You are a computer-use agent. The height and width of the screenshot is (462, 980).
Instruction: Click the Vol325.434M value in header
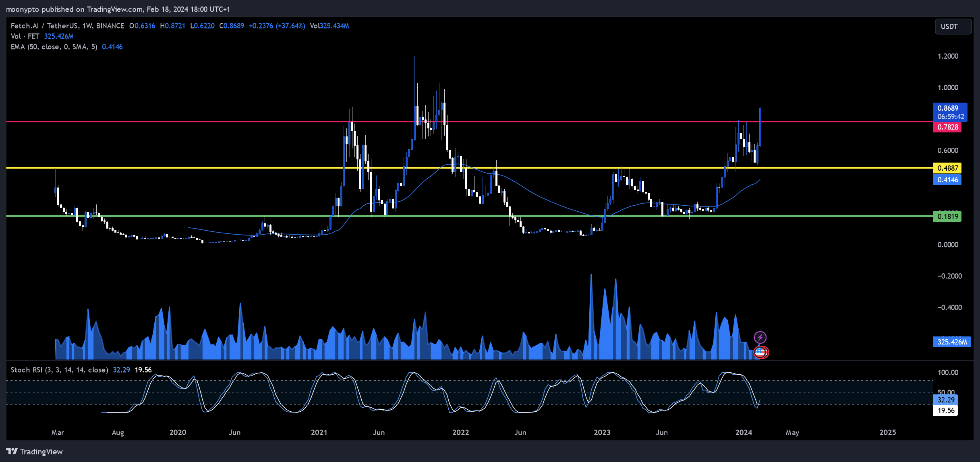(x=329, y=26)
